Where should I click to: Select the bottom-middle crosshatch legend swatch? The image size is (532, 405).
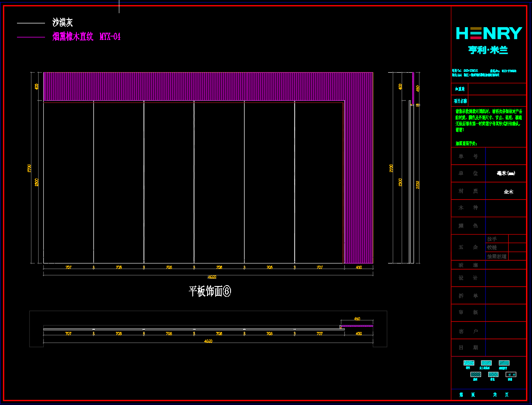(x=493, y=374)
